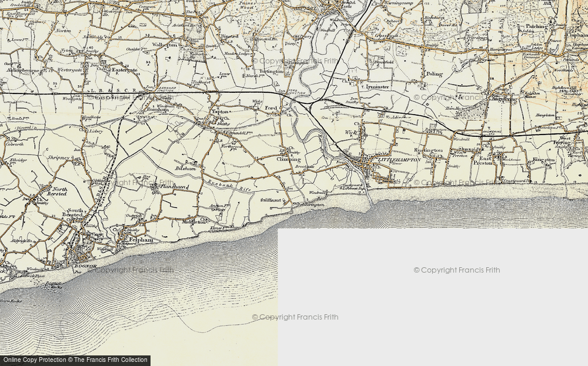
Task: Click the Tortington label
Action: (x=272, y=71)
